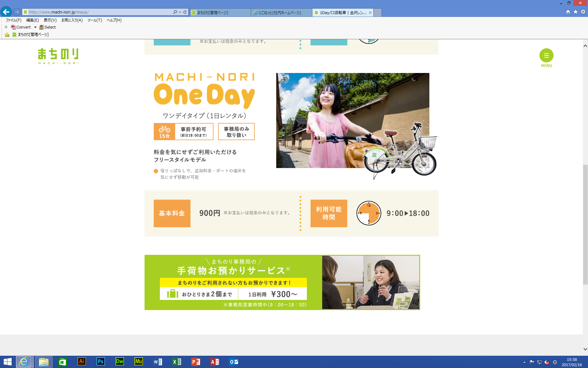Click the One Day woman with bicycle photo
Screen dimensions: 588x368
pyautogui.click(x=352, y=121)
